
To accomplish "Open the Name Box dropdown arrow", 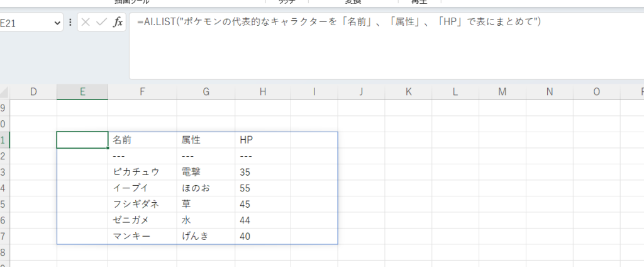I will pyautogui.click(x=57, y=23).
